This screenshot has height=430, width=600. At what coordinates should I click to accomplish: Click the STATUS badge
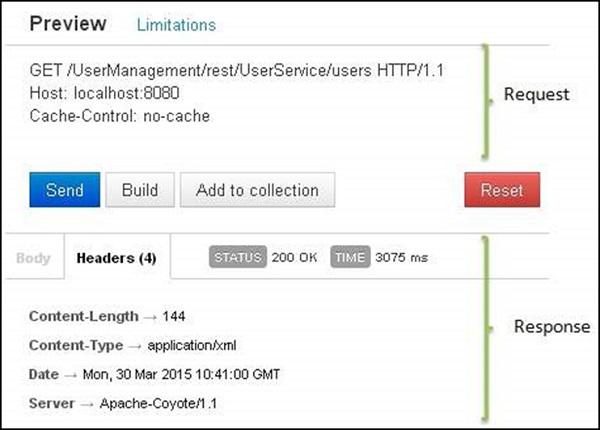pos(237,258)
